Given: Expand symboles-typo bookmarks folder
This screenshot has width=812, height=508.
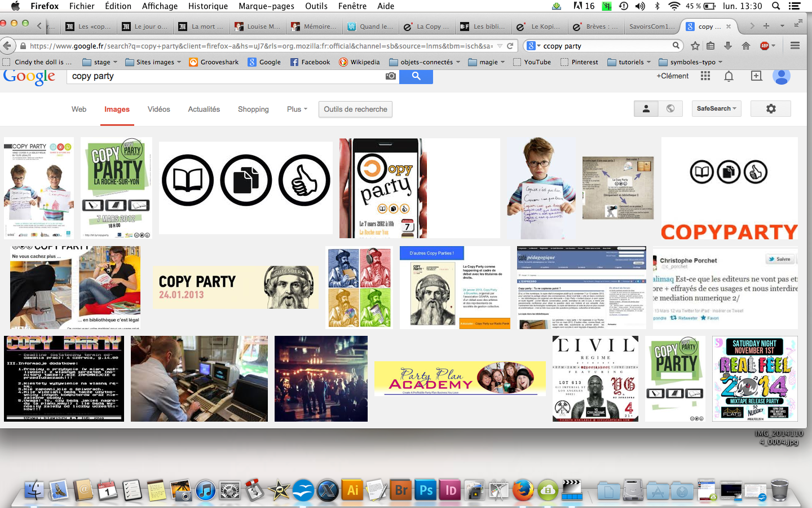Looking at the screenshot, I should tap(691, 62).
